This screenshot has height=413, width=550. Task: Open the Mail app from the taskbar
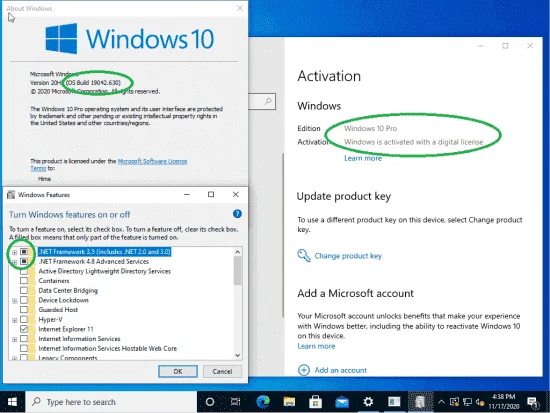point(342,402)
